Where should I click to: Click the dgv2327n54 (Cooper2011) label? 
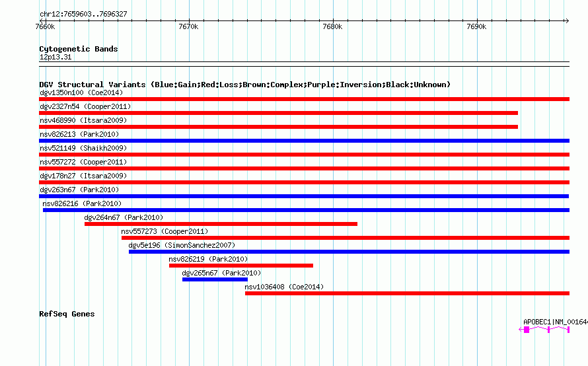pos(85,106)
